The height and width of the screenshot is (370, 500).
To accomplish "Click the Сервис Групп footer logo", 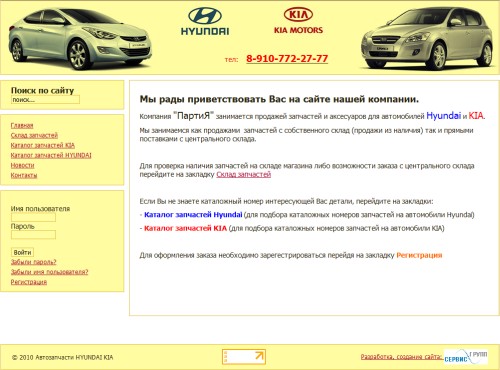I will (466, 357).
